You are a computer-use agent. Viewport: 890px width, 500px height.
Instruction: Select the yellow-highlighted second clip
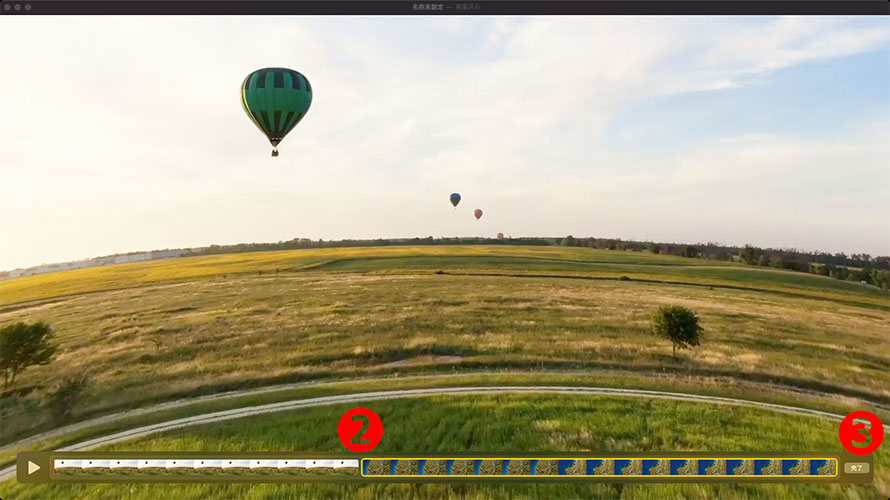click(599, 468)
